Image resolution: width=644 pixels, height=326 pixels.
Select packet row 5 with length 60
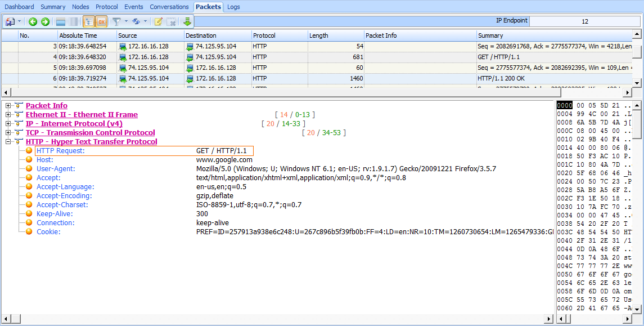tap(317, 68)
